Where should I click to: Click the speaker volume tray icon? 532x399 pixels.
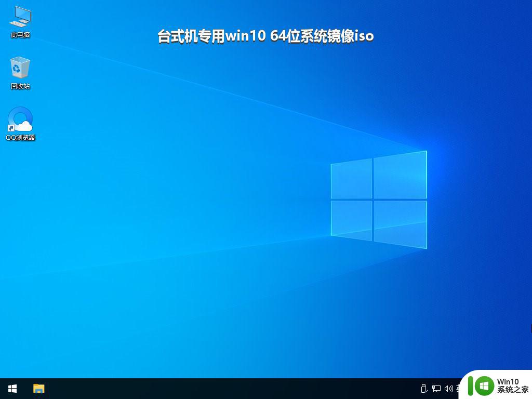tap(448, 389)
